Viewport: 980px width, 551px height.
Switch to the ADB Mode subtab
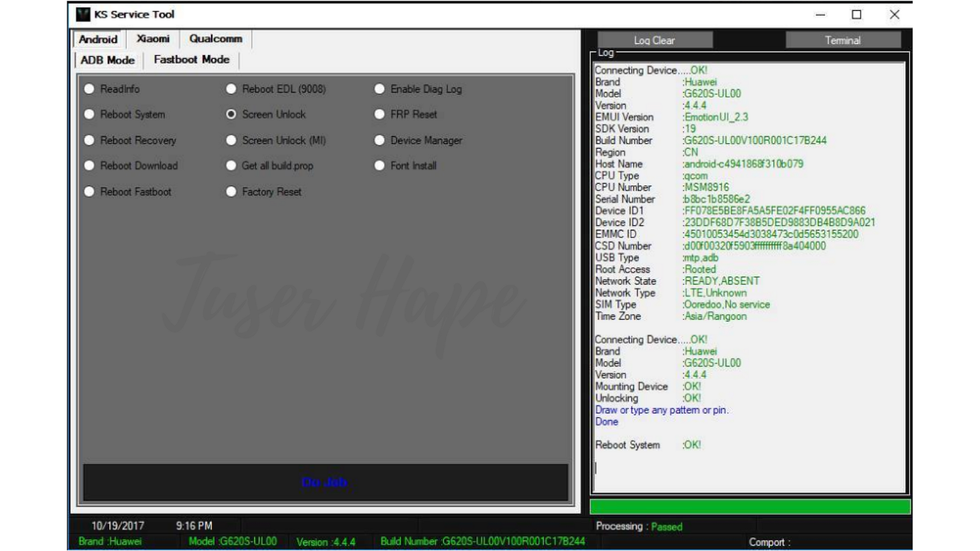pyautogui.click(x=108, y=60)
